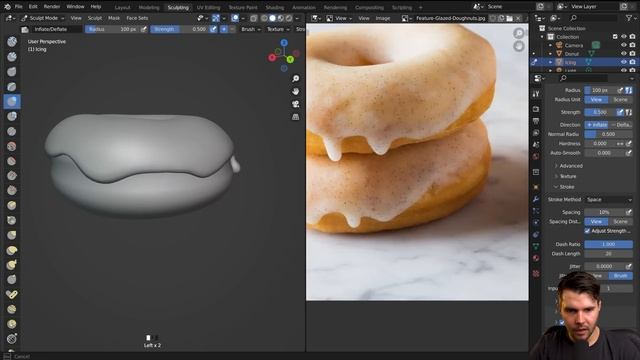Hide the Icing object in outliner
640x360 pixels.
pyautogui.click(x=624, y=62)
